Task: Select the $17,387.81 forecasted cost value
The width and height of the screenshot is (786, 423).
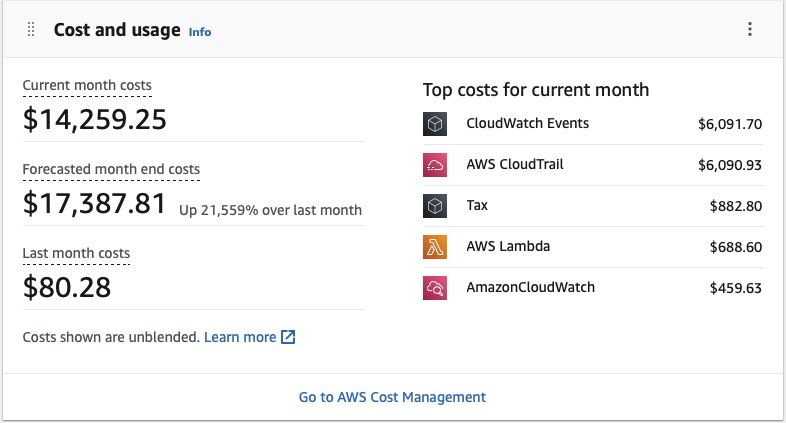Action: (x=95, y=203)
